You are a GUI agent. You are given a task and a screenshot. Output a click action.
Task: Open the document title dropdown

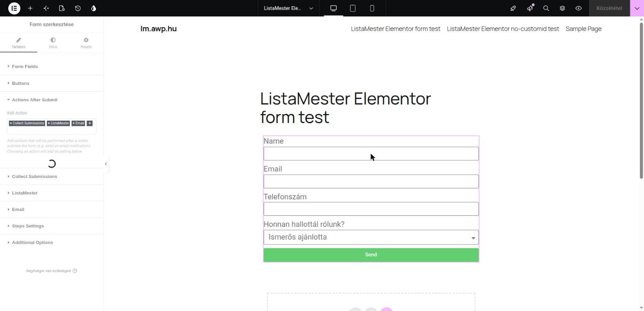tap(288, 8)
